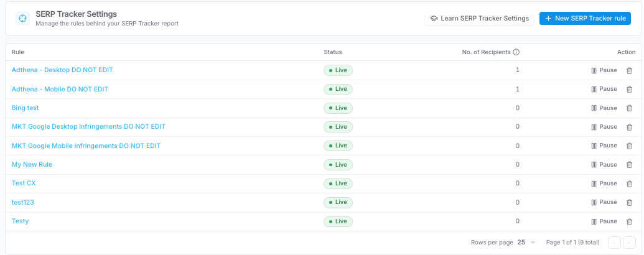Delete test123 rule with trash icon
This screenshot has height=255, width=644.
click(x=629, y=202)
